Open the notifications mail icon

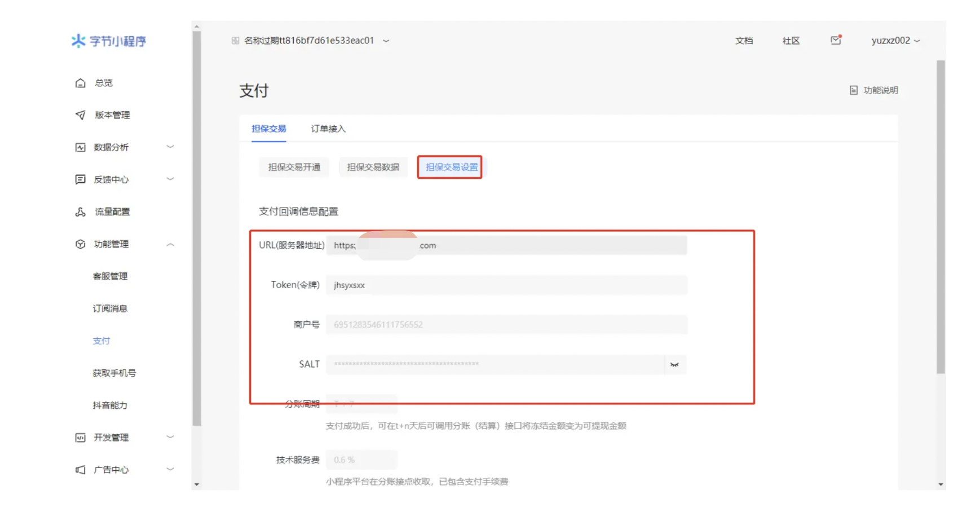tap(836, 40)
